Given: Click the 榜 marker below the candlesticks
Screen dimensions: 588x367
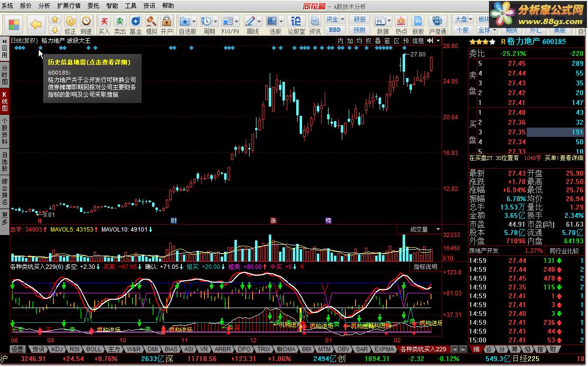Looking at the screenshot, I should 328,221.
